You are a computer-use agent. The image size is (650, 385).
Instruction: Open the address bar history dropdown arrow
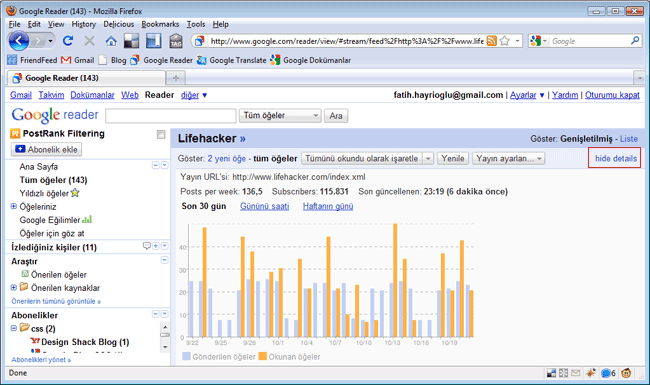pyautogui.click(x=517, y=41)
